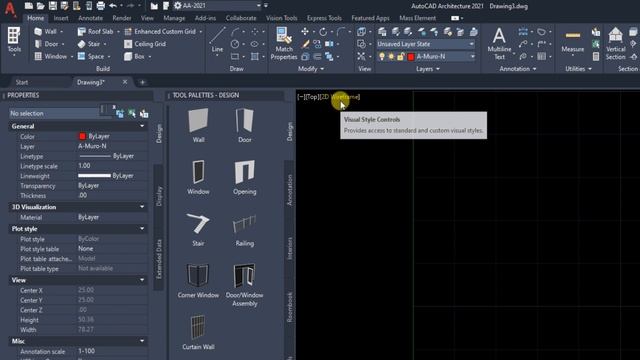Click the Rotate tool in Modify panel
Screen dimensions: 640x360
point(323,31)
